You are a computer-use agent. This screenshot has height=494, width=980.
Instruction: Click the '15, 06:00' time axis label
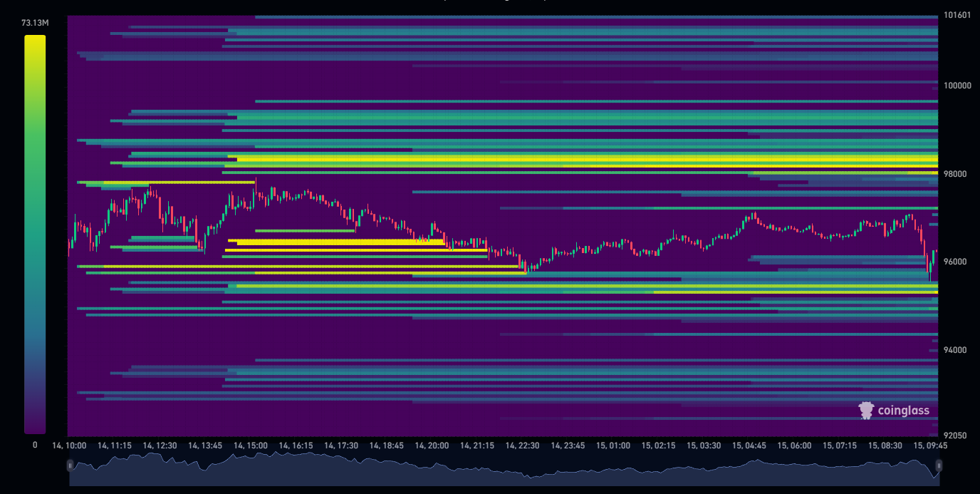tap(794, 446)
